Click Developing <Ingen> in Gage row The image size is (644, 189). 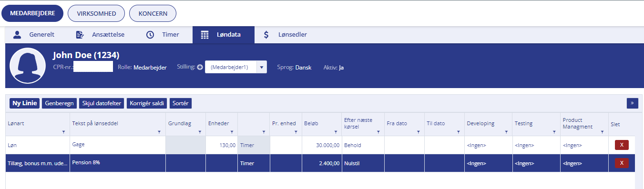pyautogui.click(x=488, y=145)
